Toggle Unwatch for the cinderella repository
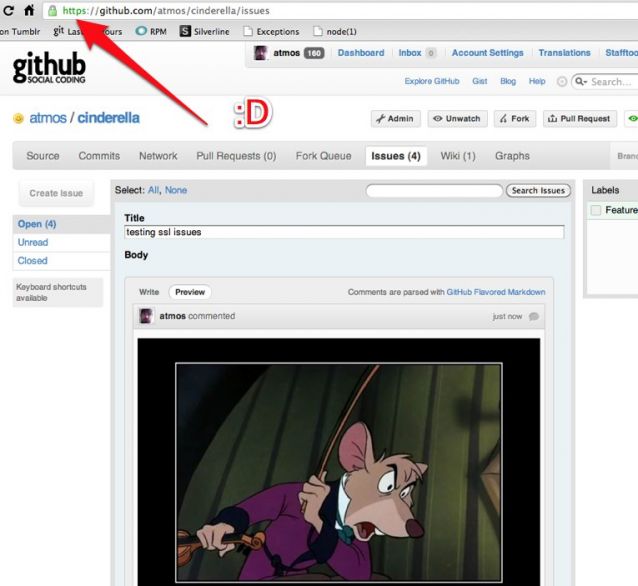The width and height of the screenshot is (638, 586). coord(456,118)
